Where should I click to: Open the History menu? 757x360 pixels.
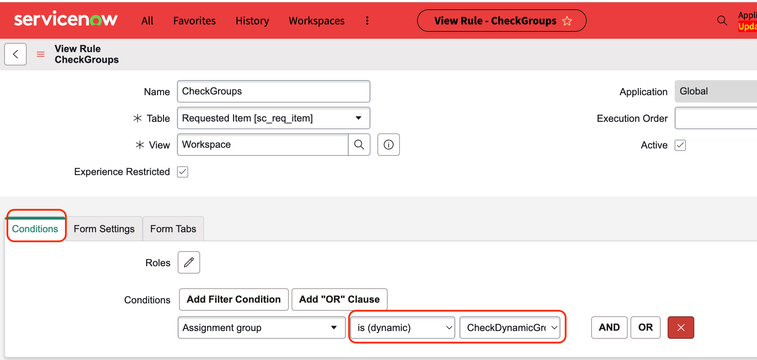click(x=252, y=21)
